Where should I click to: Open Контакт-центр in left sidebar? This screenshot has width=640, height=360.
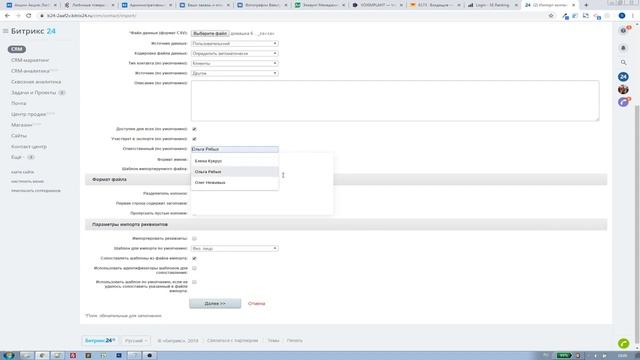coord(29,147)
